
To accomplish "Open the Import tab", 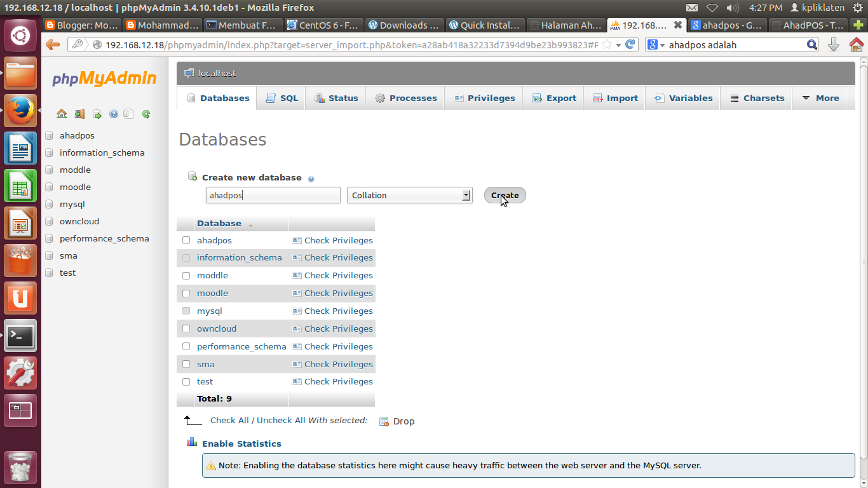I will coord(615,98).
